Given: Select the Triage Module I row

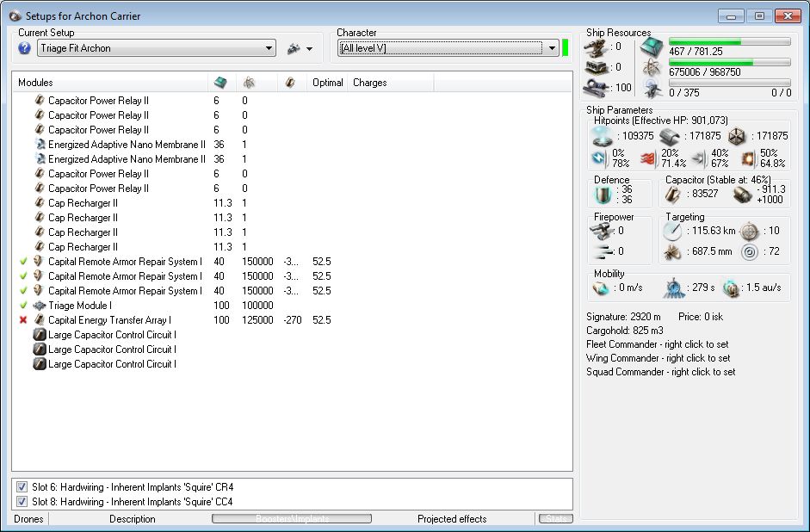Looking at the screenshot, I should (x=293, y=306).
